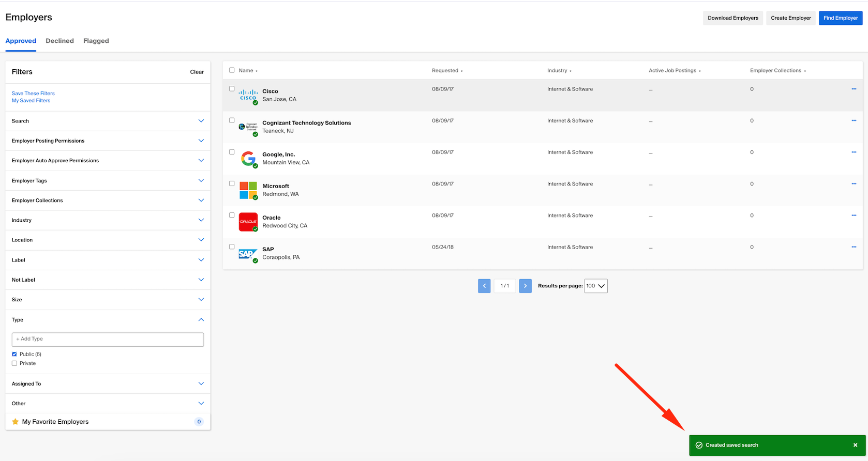Select all employers using header checkbox
Viewport: 868px width, 461px height.
coord(232,70)
